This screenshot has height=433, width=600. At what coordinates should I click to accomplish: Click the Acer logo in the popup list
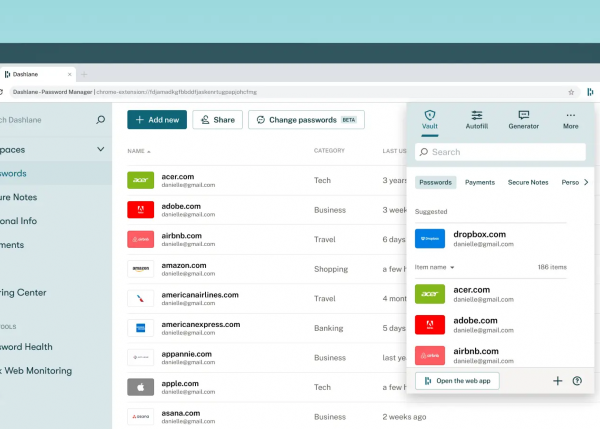pos(430,294)
